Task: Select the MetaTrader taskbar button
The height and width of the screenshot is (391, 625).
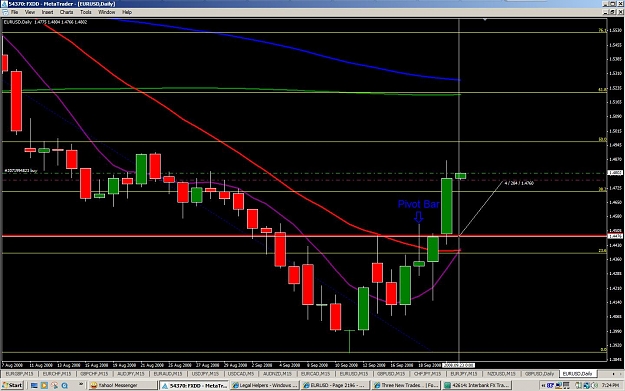Action: coord(194,385)
